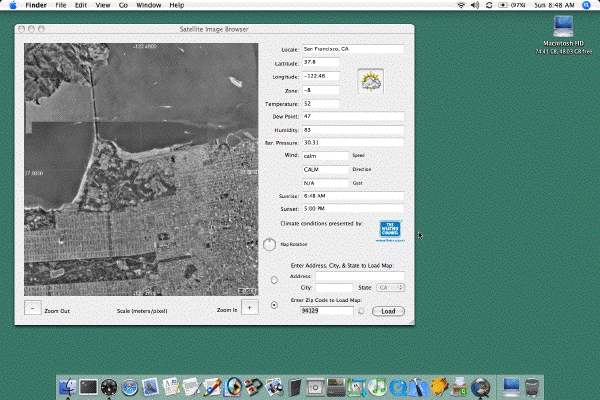Open the Trash in the dock
600x400 pixels.
(532, 387)
